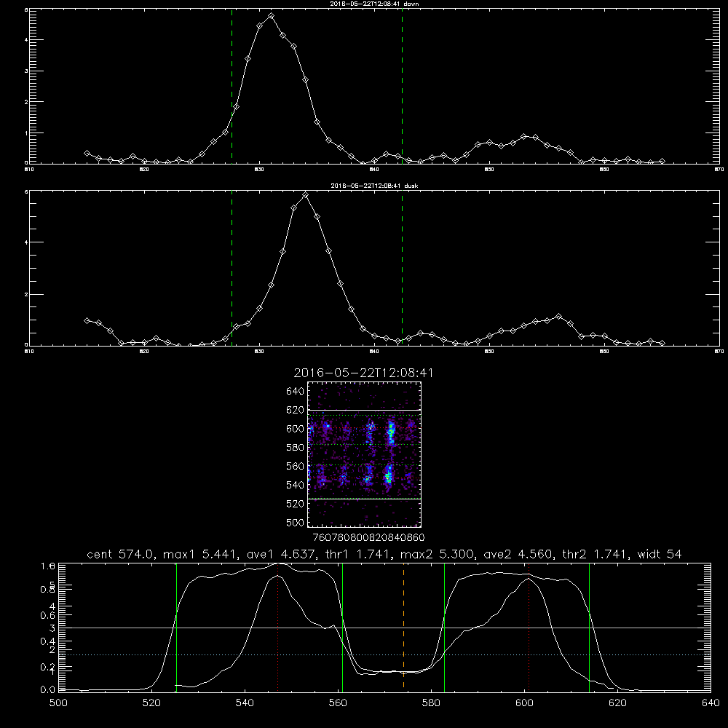Click the 2 label on dusk plot y-axis
Viewport: 728px width, 728px height.
[26, 294]
